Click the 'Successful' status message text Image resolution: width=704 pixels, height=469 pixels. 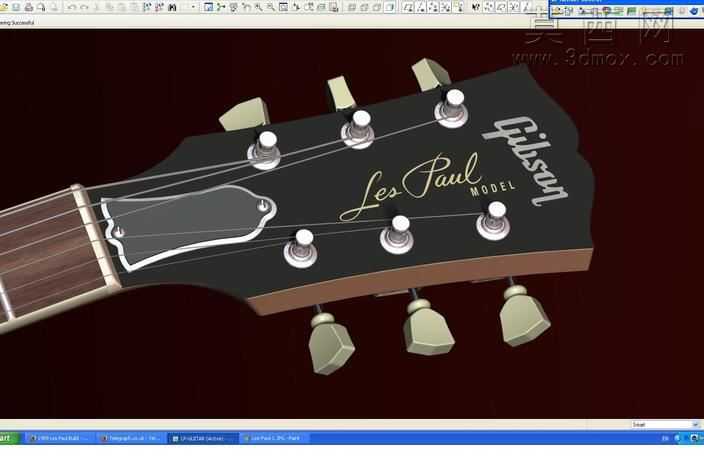coord(21,22)
